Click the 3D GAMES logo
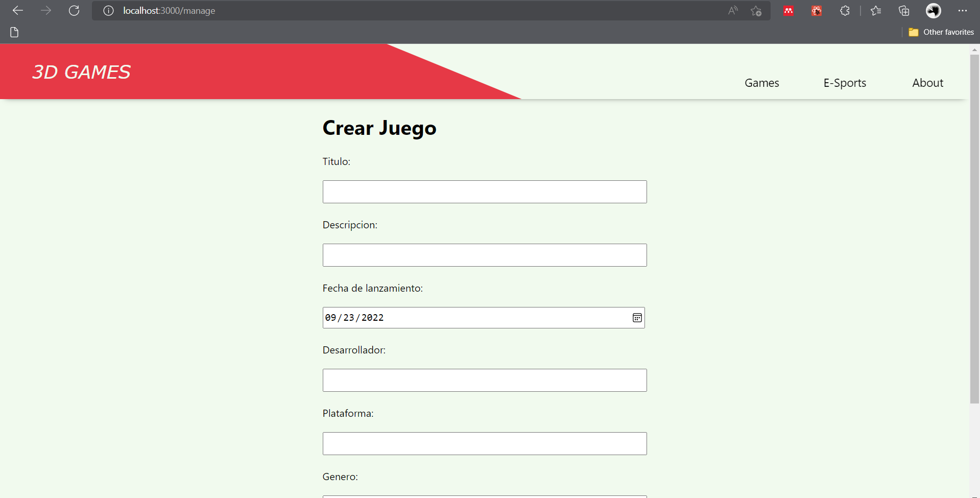Viewport: 980px width, 498px height. pos(81,72)
